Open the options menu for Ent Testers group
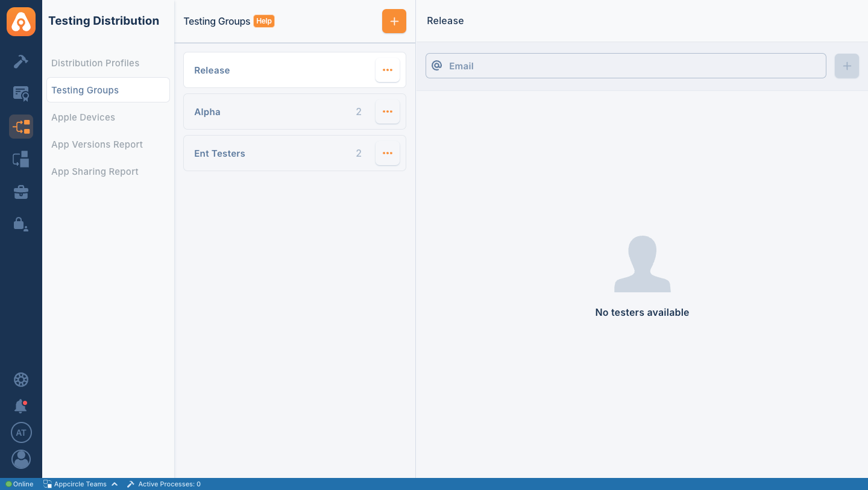 coord(388,153)
